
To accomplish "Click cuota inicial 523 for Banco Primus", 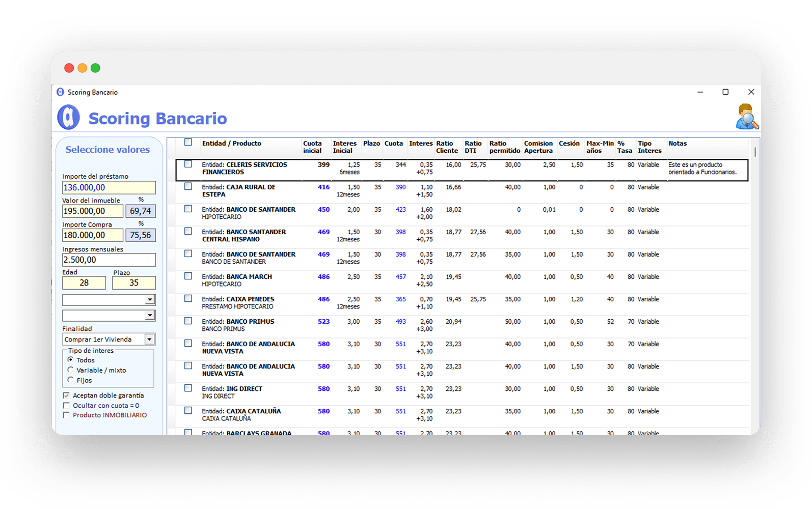I will pos(323,322).
